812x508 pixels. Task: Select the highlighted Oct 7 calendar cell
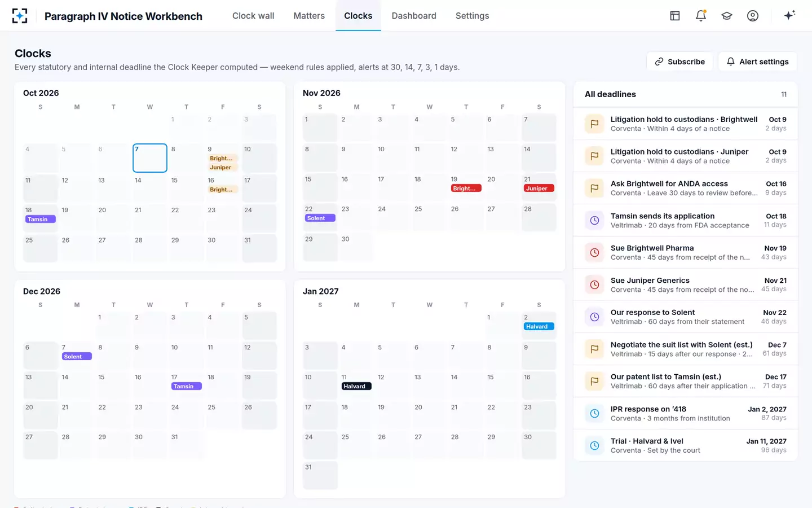[x=150, y=158]
